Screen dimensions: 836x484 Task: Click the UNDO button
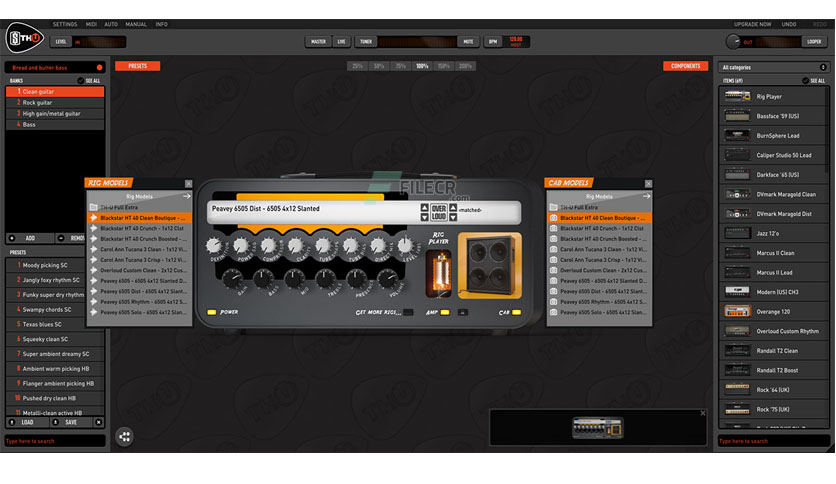pos(789,25)
